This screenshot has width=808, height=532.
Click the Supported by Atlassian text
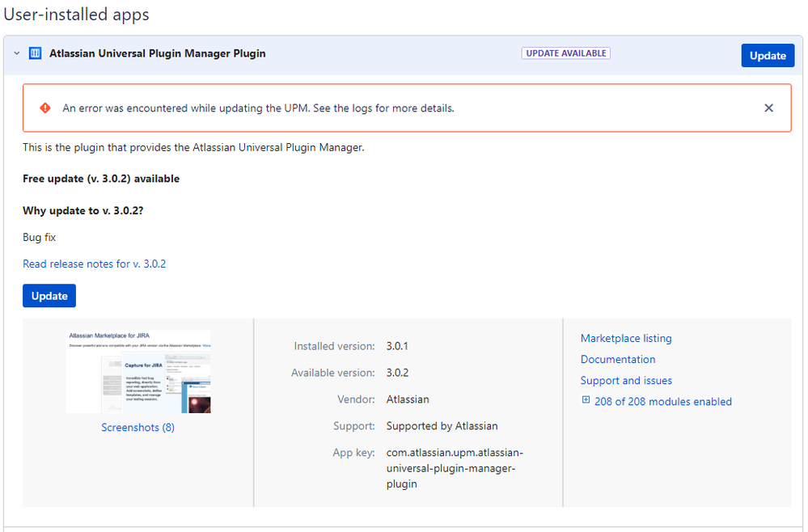coord(442,426)
